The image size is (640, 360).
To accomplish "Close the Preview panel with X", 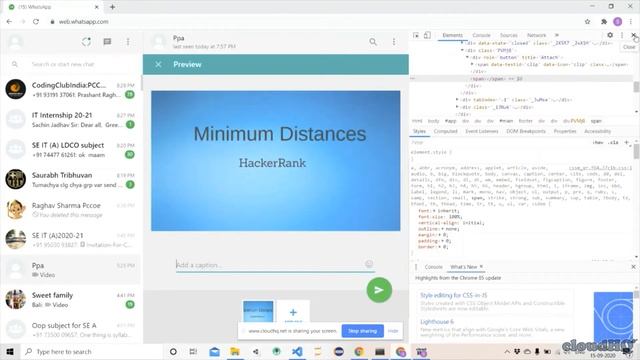I will (x=158, y=64).
